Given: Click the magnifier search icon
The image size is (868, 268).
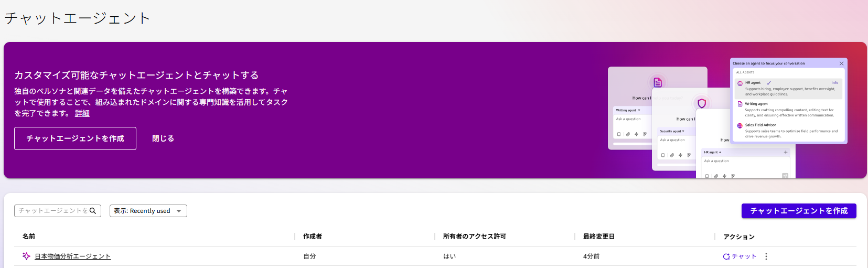Looking at the screenshot, I should pos(93,211).
